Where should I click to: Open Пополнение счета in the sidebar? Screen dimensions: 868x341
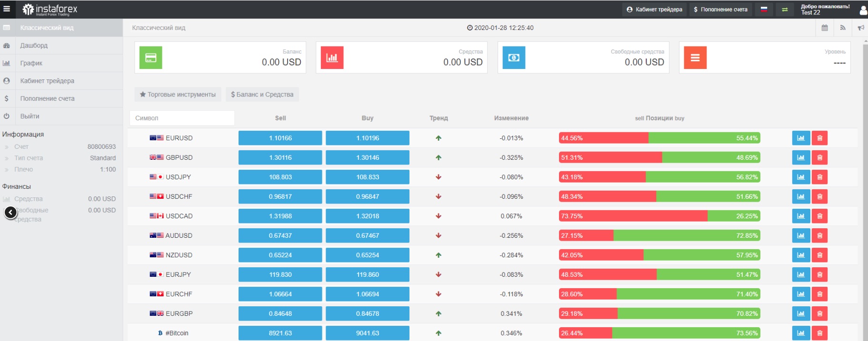click(61, 98)
